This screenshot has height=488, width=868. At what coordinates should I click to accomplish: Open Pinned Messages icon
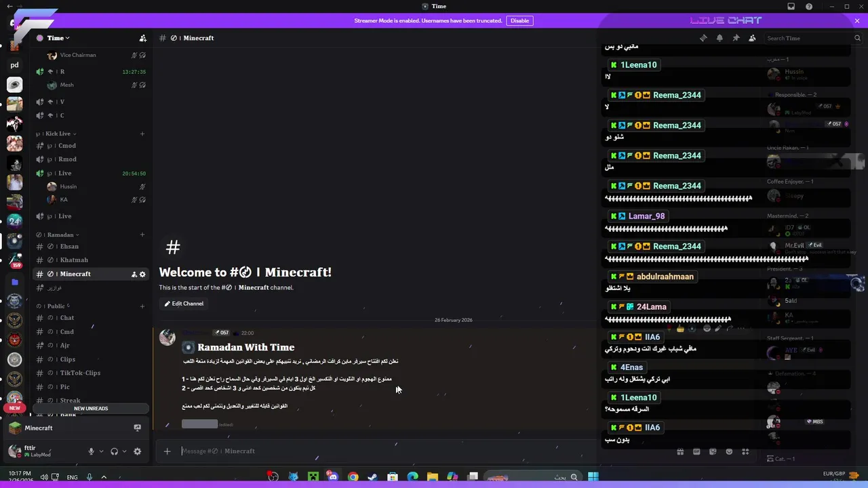[x=736, y=38]
